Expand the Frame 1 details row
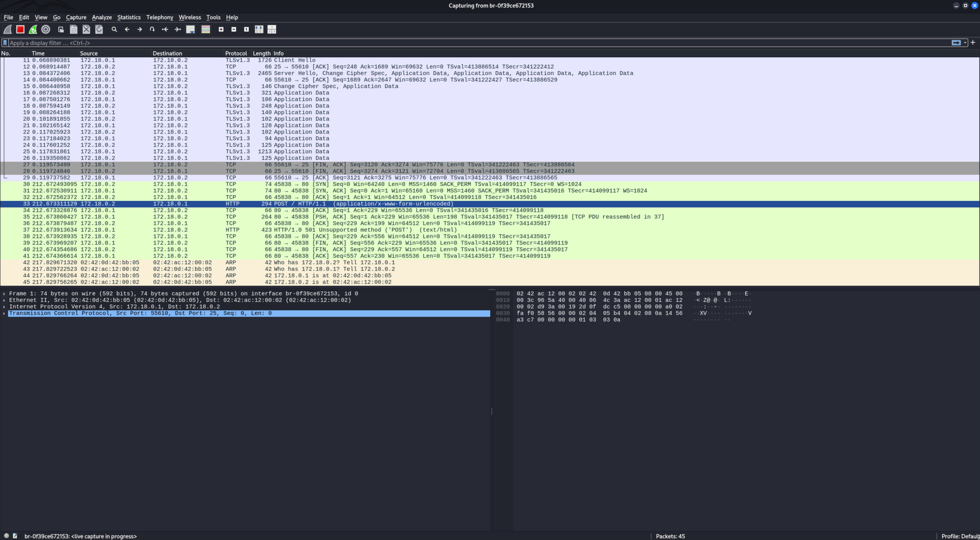 4,294
